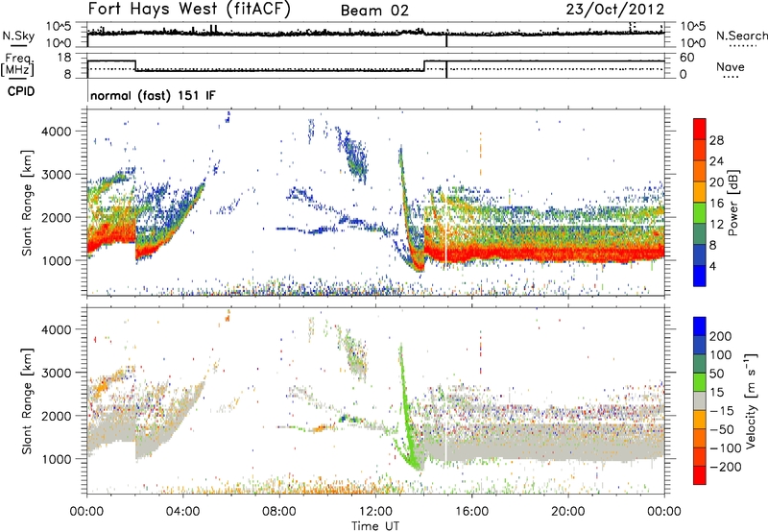Click the 'Time UT' axis label
768x532 pixels.
tap(375, 526)
